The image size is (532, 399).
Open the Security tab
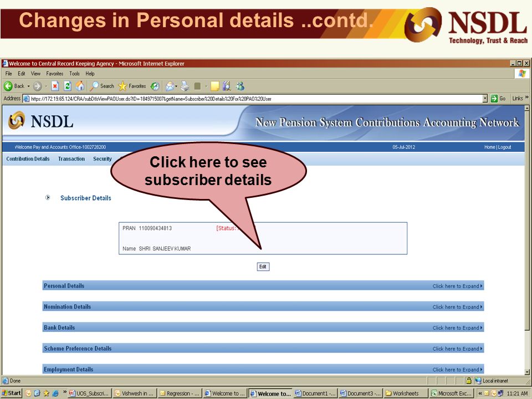tap(103, 159)
